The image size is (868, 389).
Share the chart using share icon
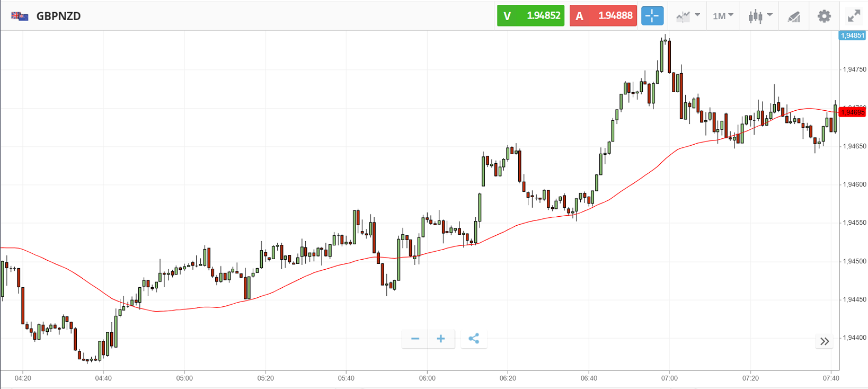(x=474, y=339)
